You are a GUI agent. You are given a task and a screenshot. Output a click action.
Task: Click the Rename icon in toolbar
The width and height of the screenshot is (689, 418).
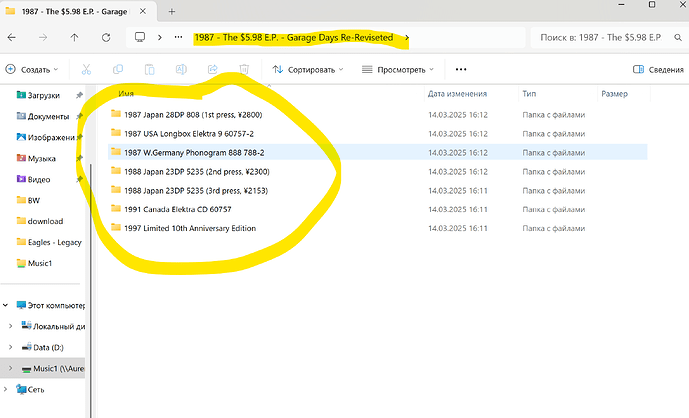click(x=181, y=69)
